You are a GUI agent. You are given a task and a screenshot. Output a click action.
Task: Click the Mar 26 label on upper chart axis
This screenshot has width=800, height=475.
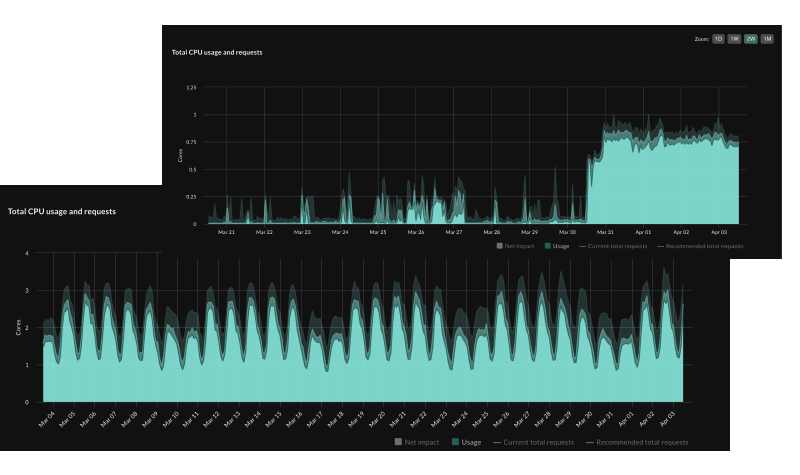416,232
